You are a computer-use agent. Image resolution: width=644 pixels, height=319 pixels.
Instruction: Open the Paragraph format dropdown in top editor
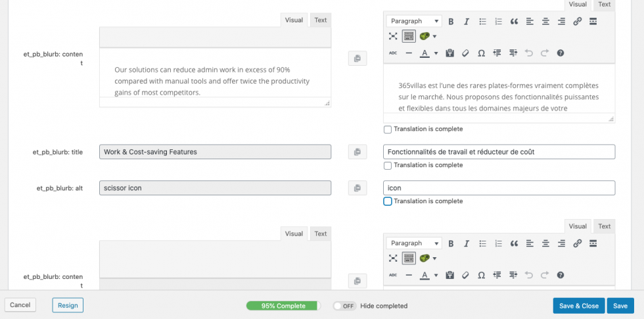click(414, 21)
